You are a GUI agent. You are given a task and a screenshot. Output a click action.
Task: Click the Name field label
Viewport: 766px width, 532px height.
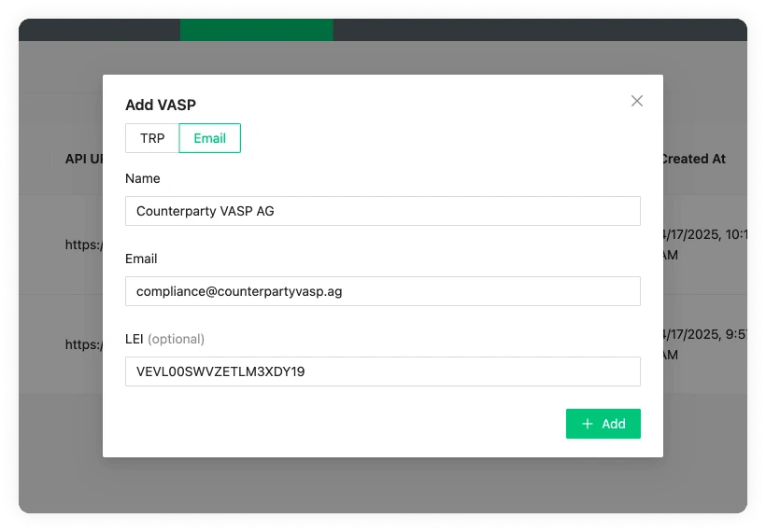coord(143,178)
